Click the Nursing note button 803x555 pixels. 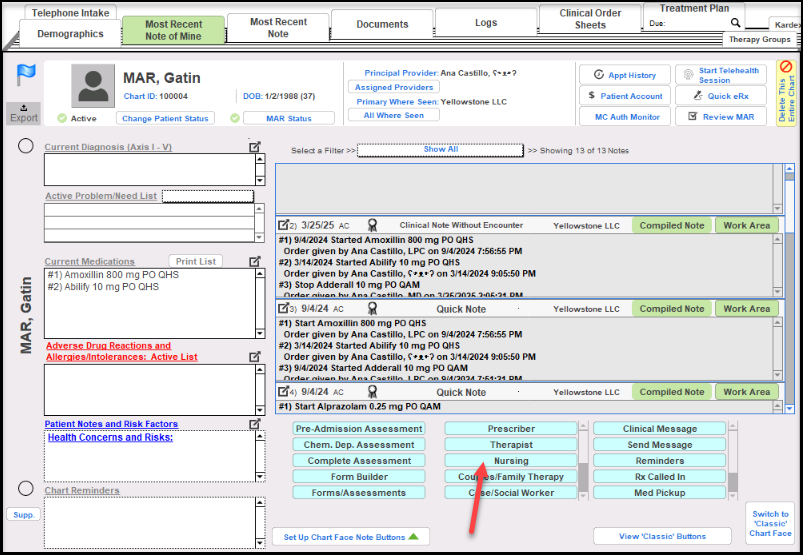coord(511,461)
